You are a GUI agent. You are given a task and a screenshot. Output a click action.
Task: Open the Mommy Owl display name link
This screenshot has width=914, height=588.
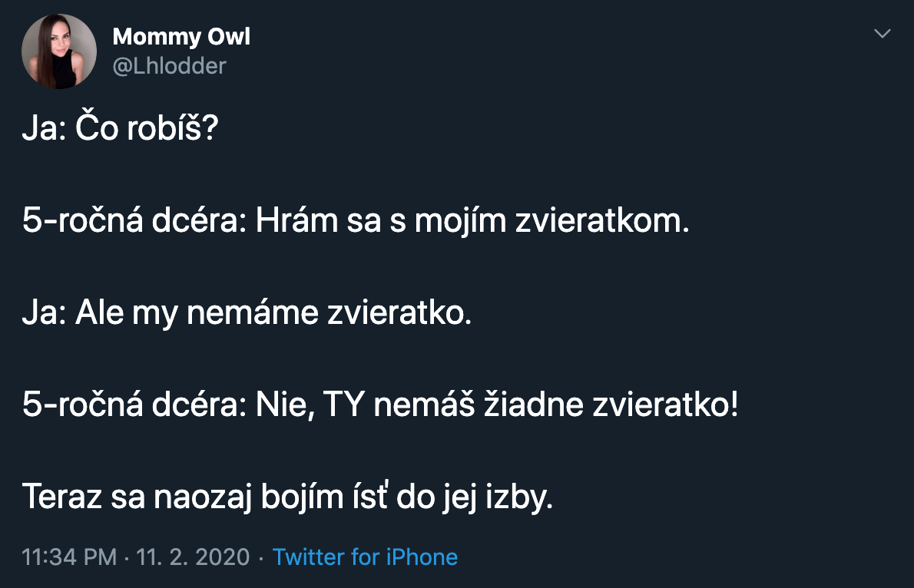click(x=181, y=36)
